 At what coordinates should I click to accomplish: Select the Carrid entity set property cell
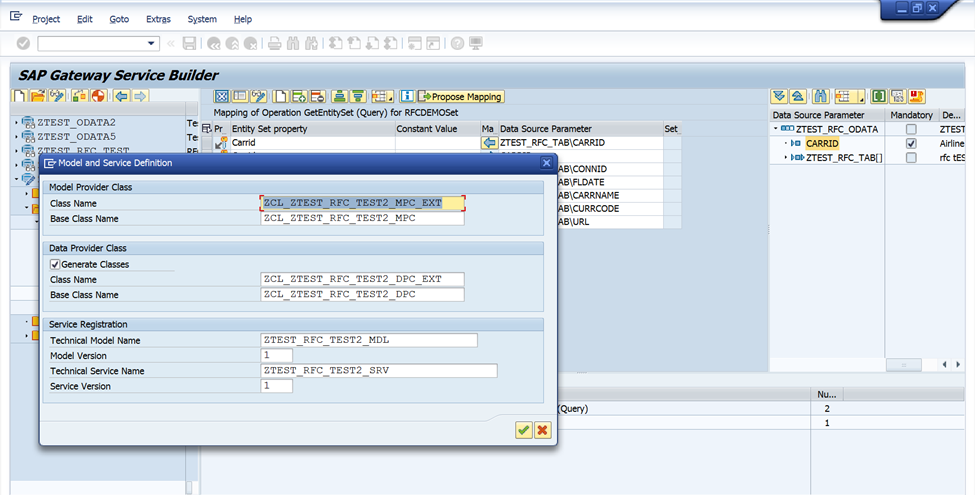pyautogui.click(x=312, y=143)
